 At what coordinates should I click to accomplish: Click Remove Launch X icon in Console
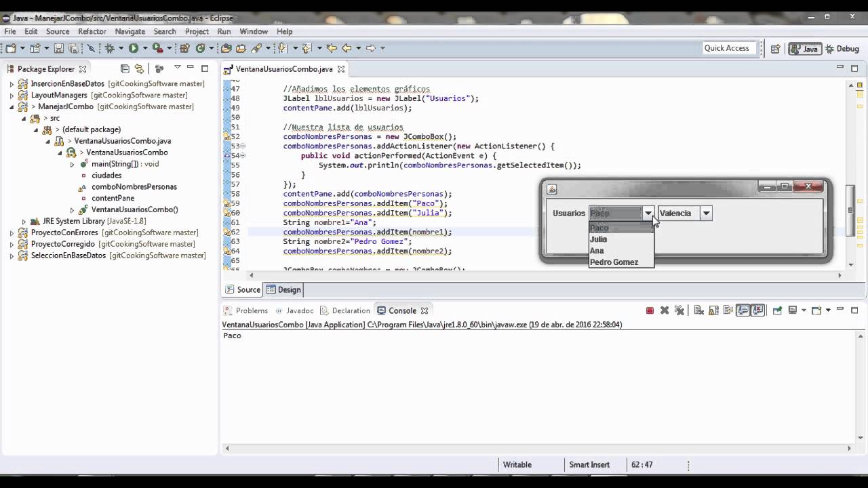click(x=665, y=310)
